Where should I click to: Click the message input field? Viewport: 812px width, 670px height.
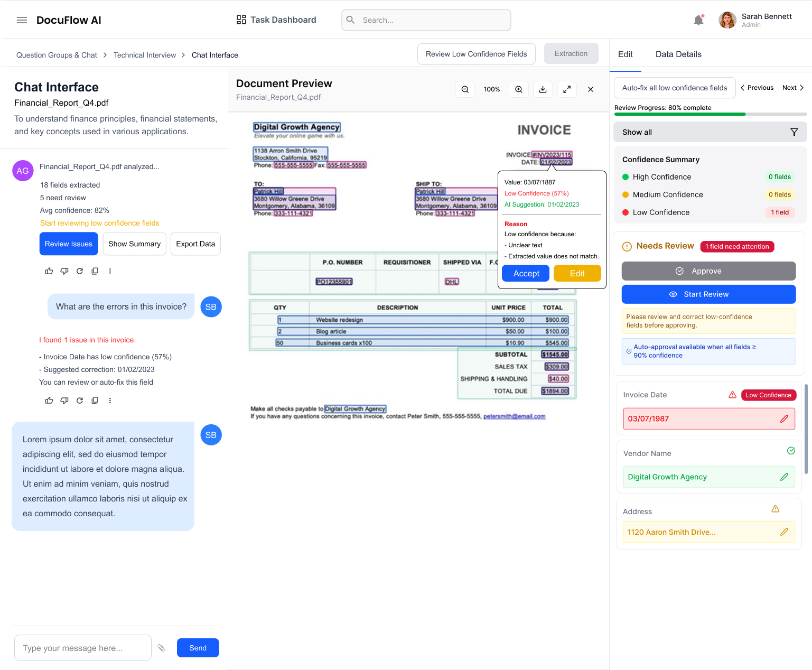[x=83, y=648]
